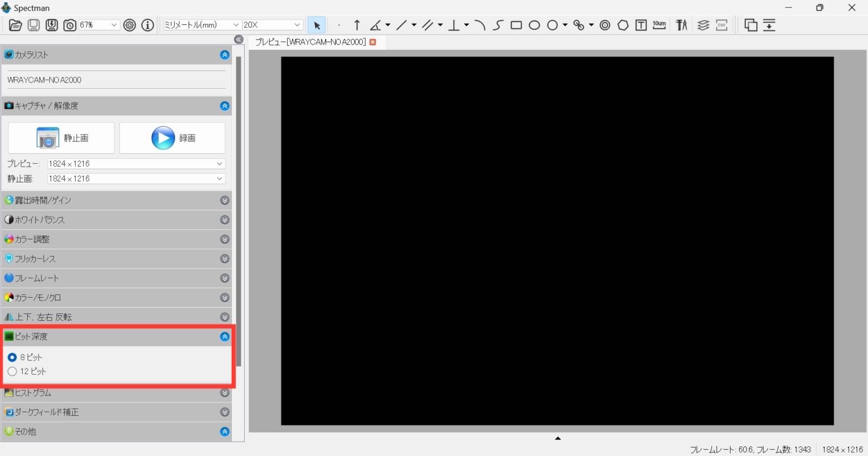
Task: Click the layers stack icon
Action: [703, 25]
